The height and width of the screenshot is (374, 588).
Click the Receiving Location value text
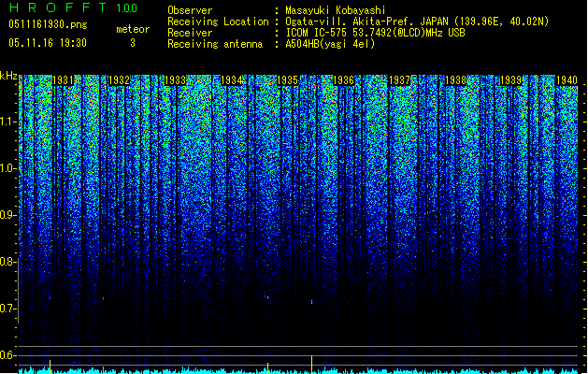417,22
